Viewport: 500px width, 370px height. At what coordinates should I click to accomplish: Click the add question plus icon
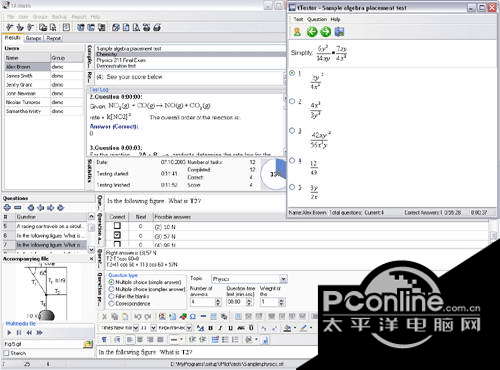click(7, 208)
